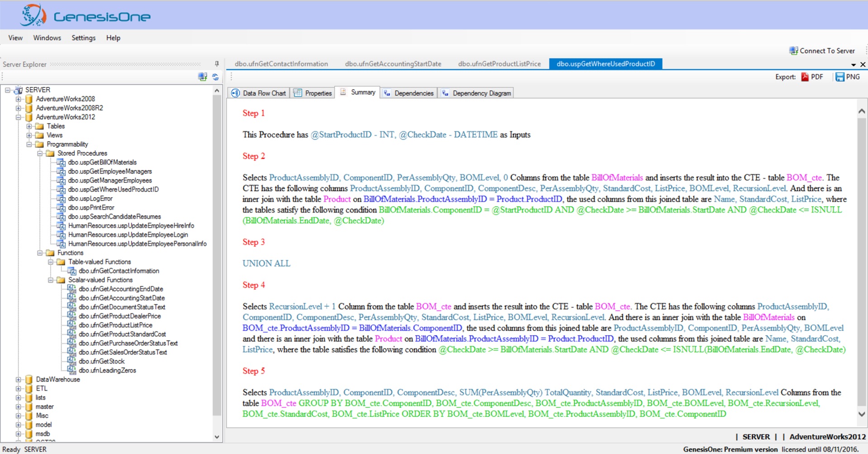The width and height of the screenshot is (868, 454).
Task: Click the Stored Procedures folder icon
Action: click(x=50, y=153)
